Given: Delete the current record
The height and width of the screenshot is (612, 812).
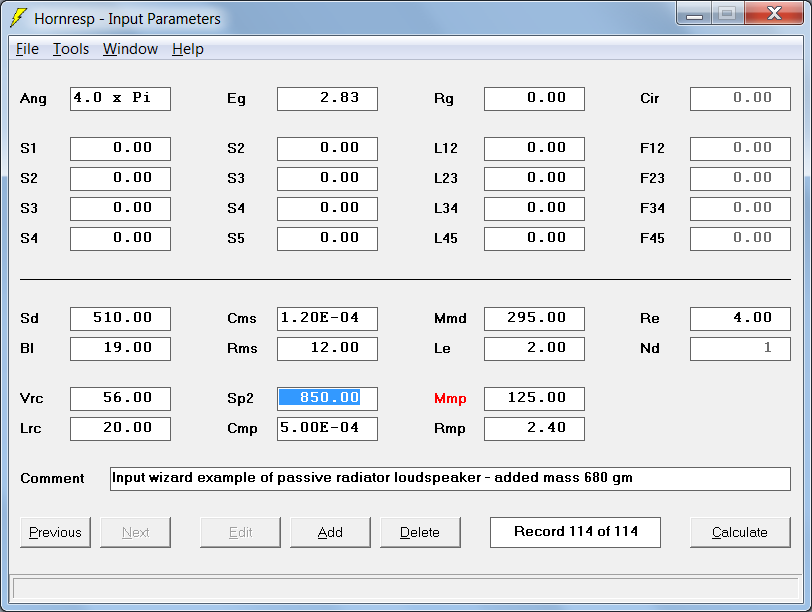Looking at the screenshot, I should [420, 532].
